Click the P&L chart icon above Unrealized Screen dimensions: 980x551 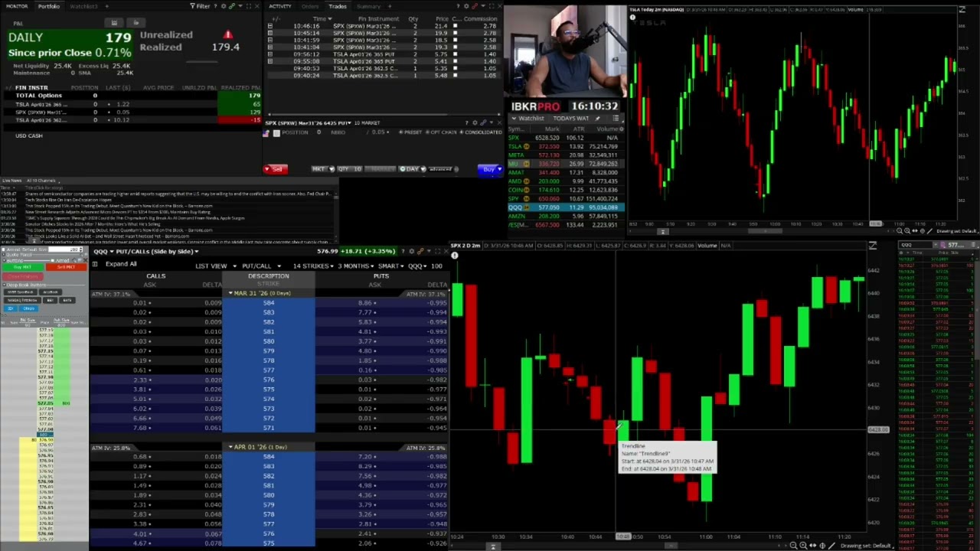pos(114,22)
